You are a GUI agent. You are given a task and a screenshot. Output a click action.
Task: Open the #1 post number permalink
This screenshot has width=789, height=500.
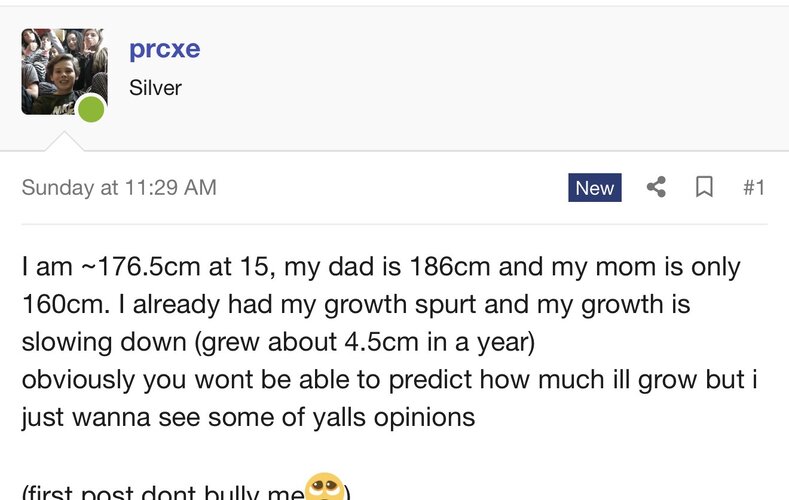[x=754, y=188]
